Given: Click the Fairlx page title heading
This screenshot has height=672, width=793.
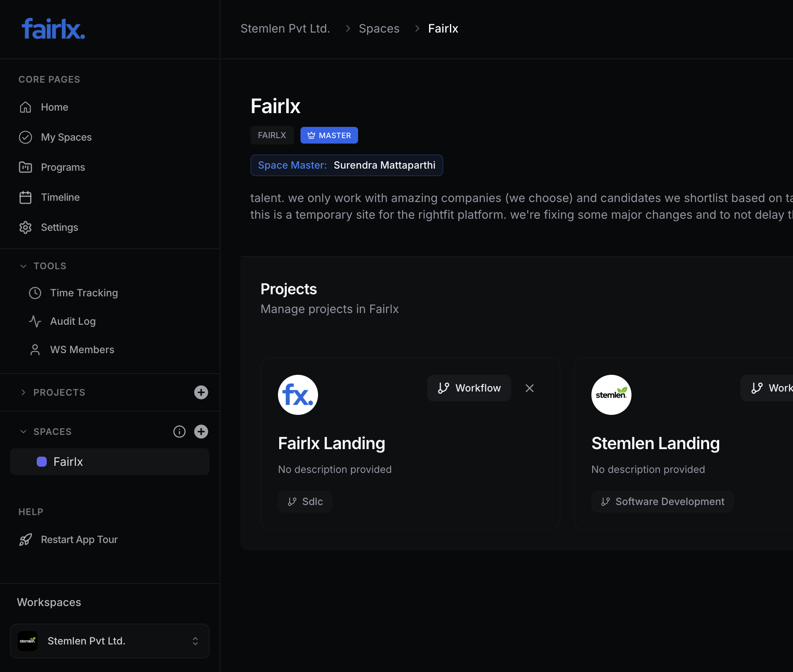Looking at the screenshot, I should (275, 106).
